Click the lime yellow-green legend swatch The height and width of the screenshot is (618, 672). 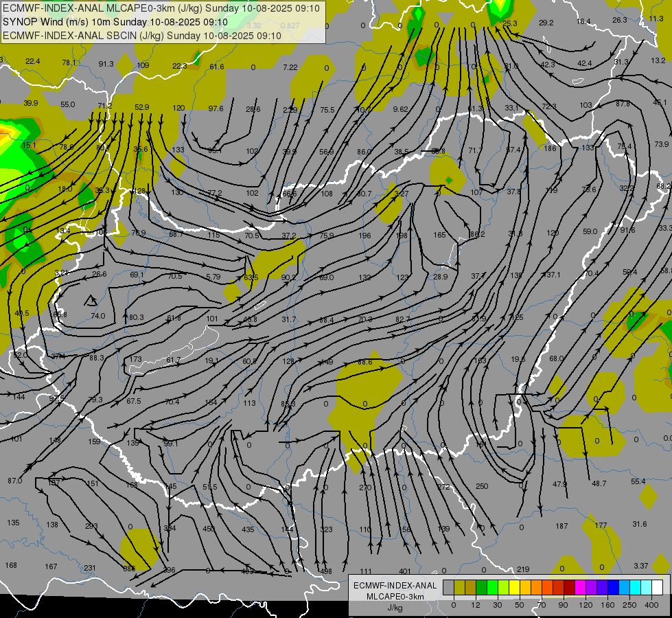504,587
